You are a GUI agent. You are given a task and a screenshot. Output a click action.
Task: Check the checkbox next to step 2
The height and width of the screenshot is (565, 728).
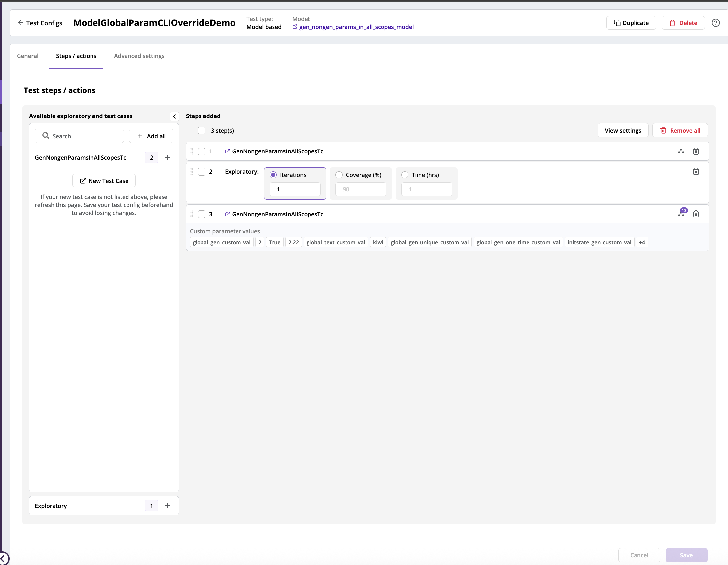point(202,171)
